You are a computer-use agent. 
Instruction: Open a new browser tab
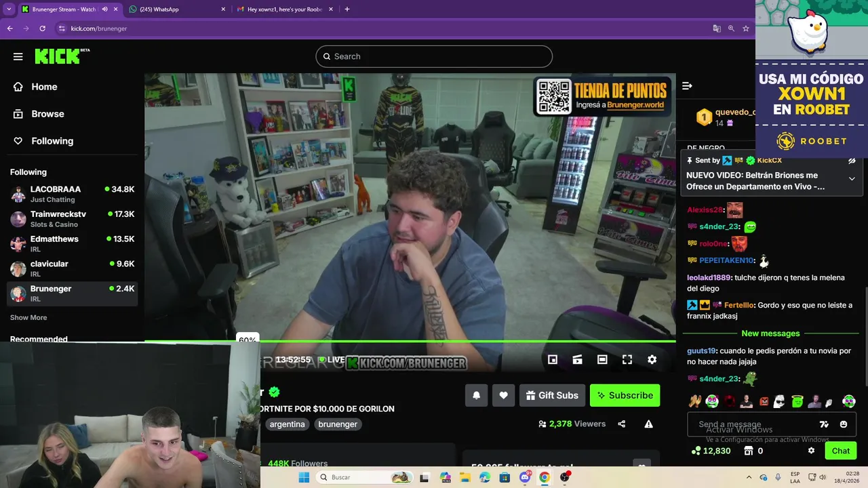pos(347,9)
